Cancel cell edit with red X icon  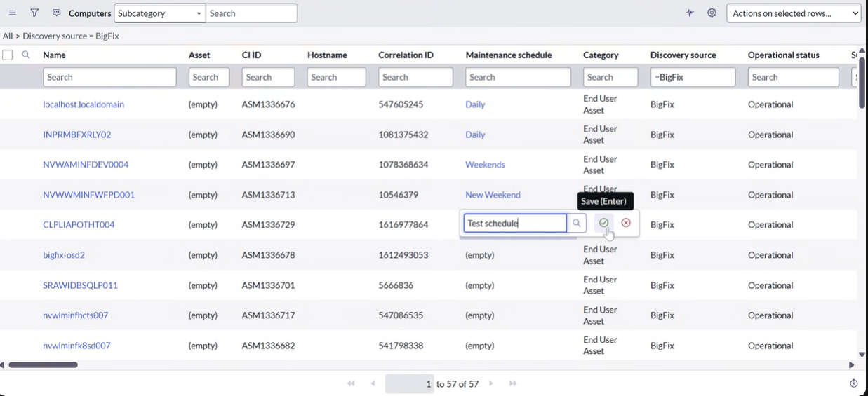click(x=626, y=223)
